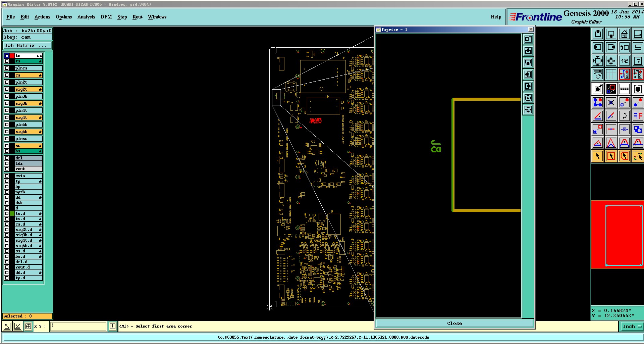Click the rotate arrow tool icon

[624, 116]
